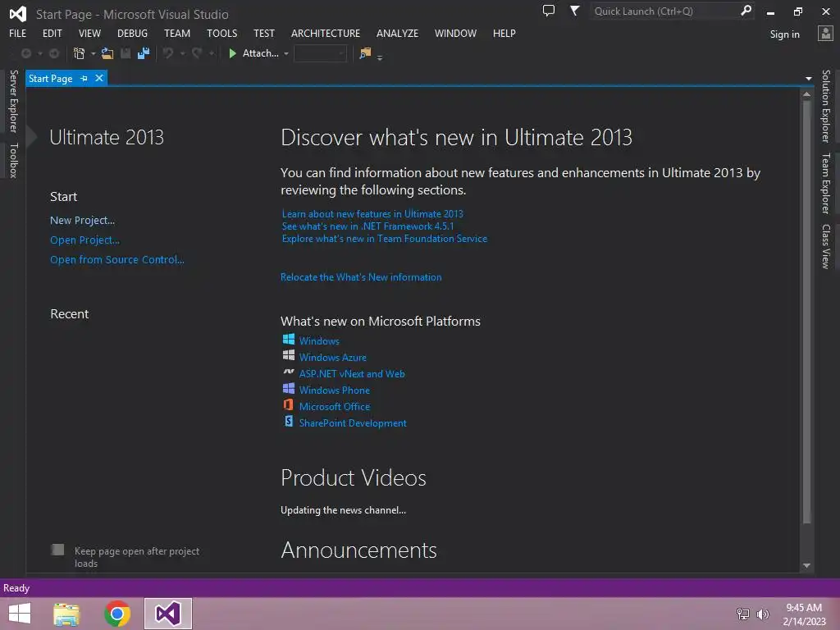Open the Class View side tab
This screenshot has height=630, width=840.
825,246
